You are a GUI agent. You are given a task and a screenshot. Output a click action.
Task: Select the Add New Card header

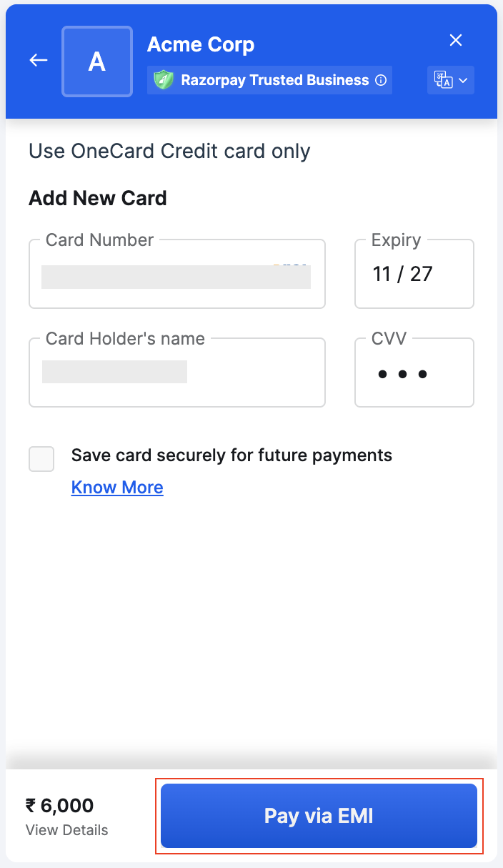pos(97,198)
